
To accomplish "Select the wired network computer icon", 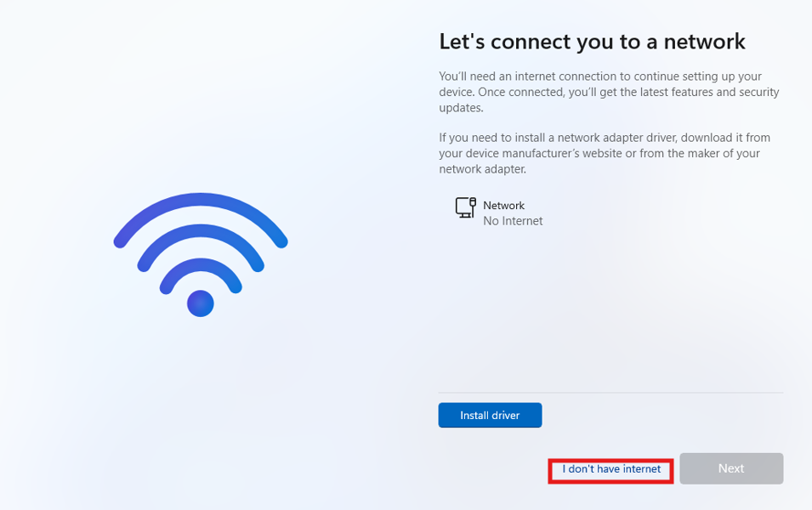I will click(465, 208).
